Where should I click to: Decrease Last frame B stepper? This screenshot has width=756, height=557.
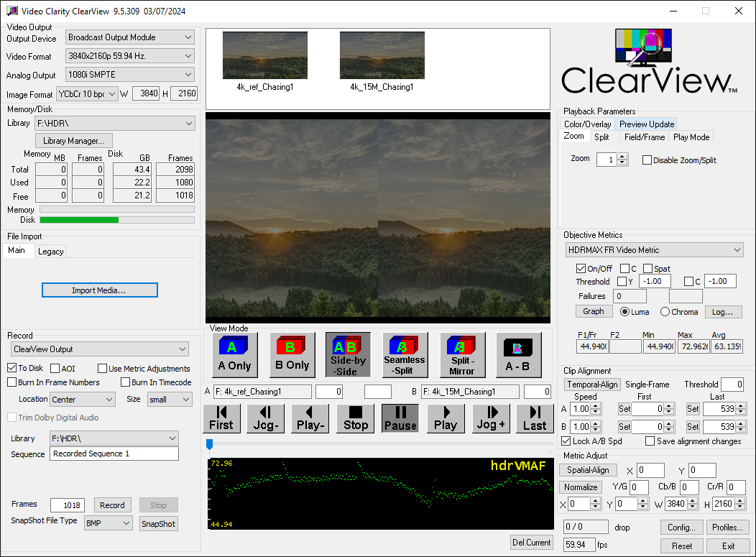coord(741,430)
